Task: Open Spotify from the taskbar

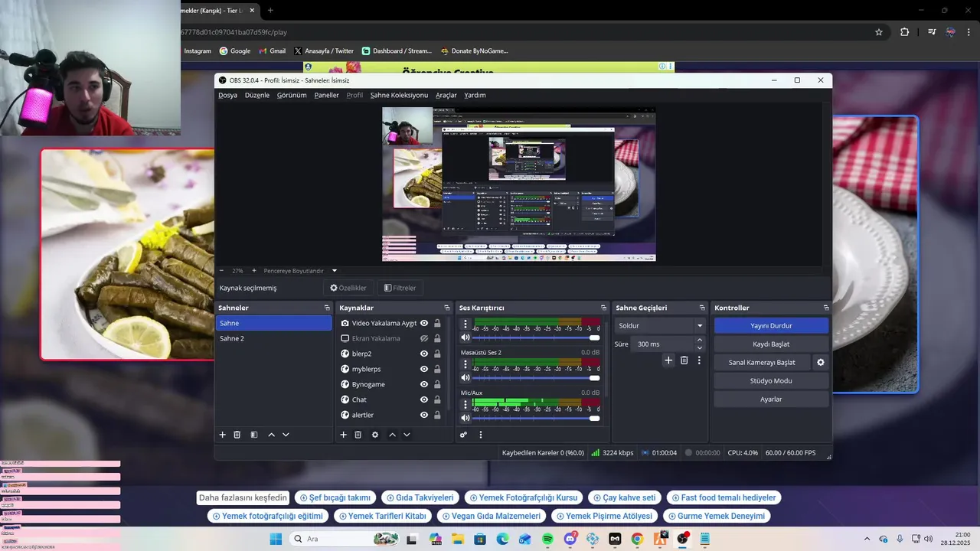Action: pos(548,540)
